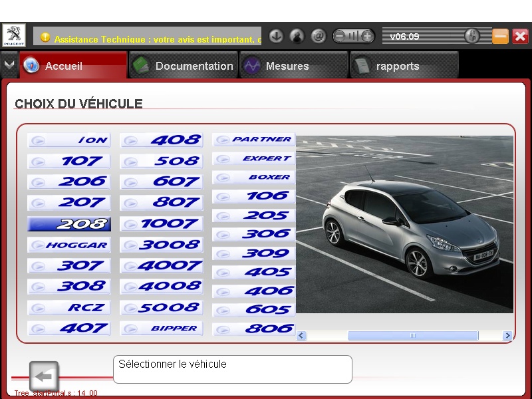Select the 107 vehicle
This screenshot has width=532, height=399.
pyautogui.click(x=69, y=161)
